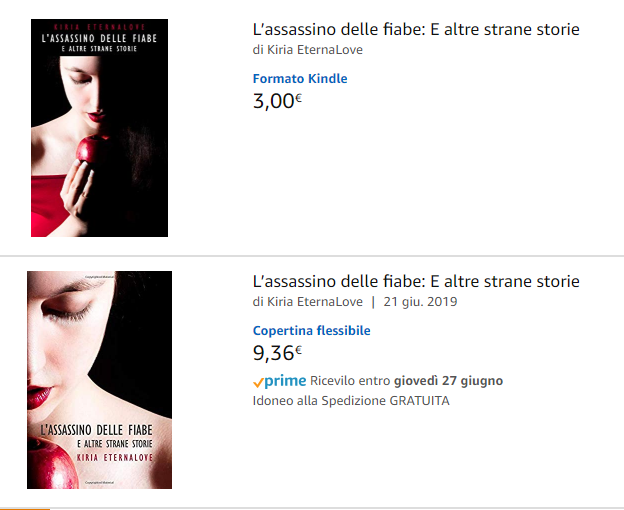
Task: Select the giovedì 27 giugno delivery date text
Action: pyautogui.click(x=448, y=381)
